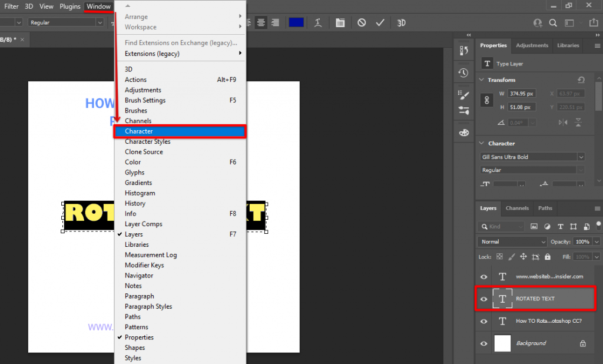Hide the Background layer
Screen dimensions: 603x364
483,343
